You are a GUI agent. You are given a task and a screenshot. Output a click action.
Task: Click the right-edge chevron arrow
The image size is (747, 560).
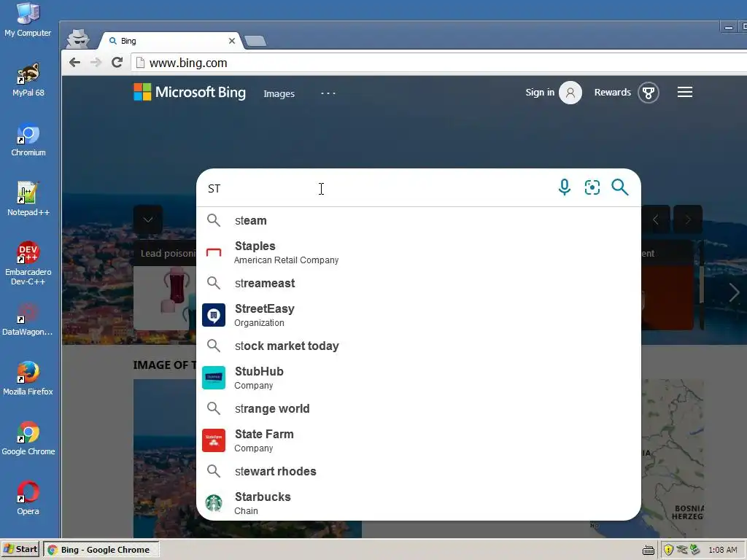click(x=734, y=292)
